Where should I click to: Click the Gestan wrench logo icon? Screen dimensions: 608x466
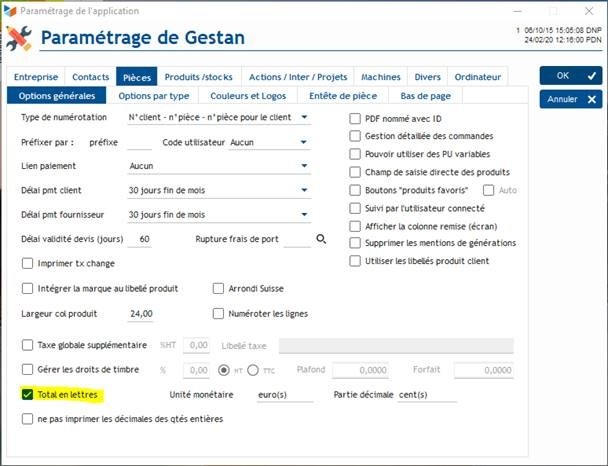(19, 39)
